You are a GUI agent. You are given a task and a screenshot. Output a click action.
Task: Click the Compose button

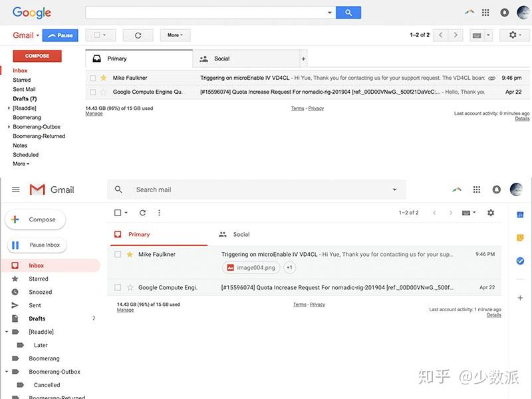[35, 219]
